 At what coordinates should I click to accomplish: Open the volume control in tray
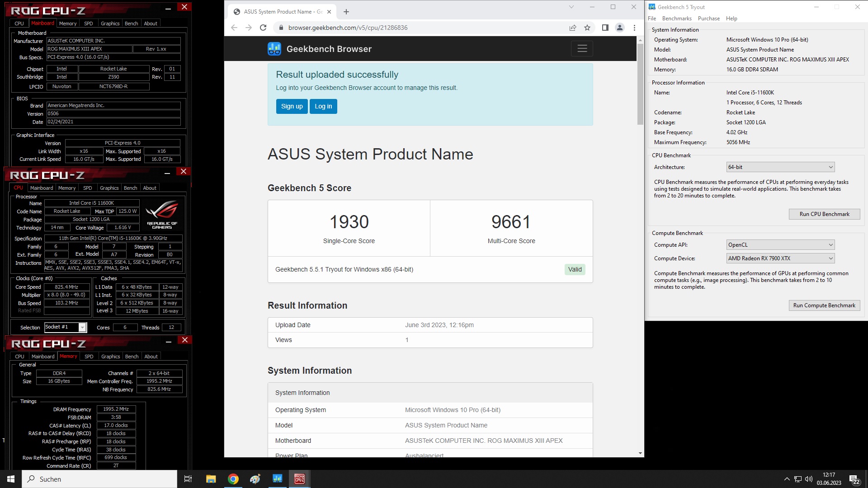tap(809, 479)
